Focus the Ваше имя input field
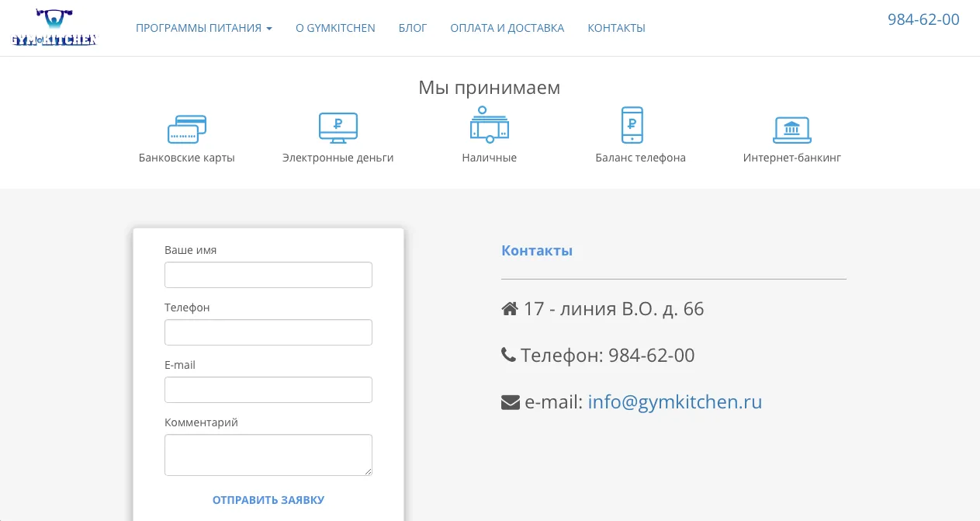The height and width of the screenshot is (521, 980). click(268, 275)
